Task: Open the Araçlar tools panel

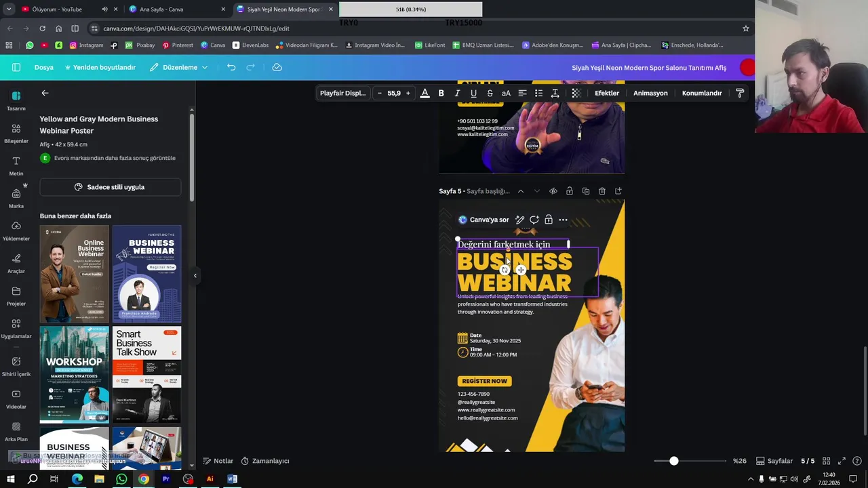Action: [16, 263]
